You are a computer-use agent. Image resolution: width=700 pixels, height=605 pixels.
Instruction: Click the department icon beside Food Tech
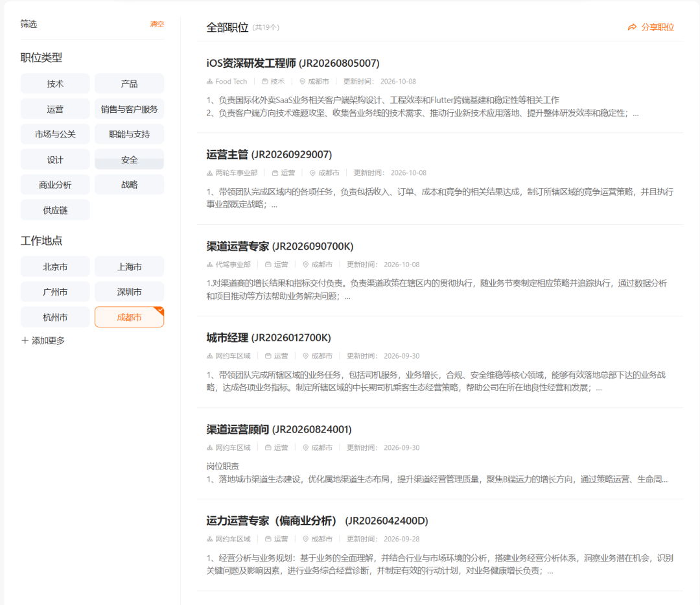click(x=210, y=82)
